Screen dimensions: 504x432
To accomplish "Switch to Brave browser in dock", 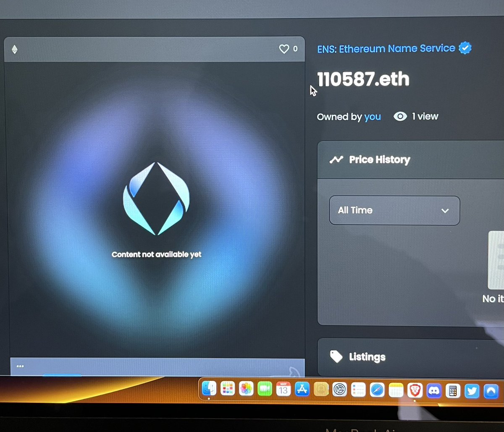I will 415,391.
